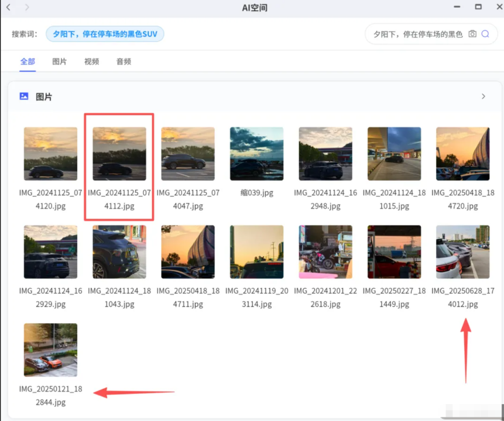This screenshot has width=504, height=421.
Task: Open the 视频 tab
Action: tap(91, 61)
